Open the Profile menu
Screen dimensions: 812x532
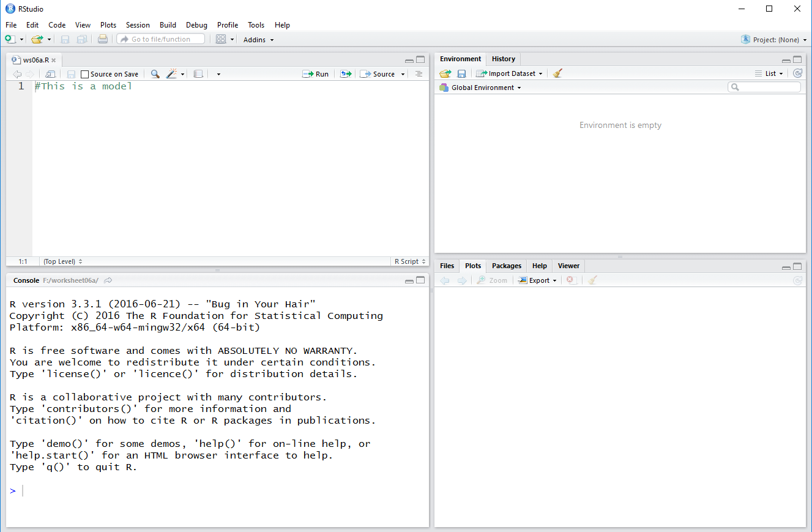click(x=228, y=25)
